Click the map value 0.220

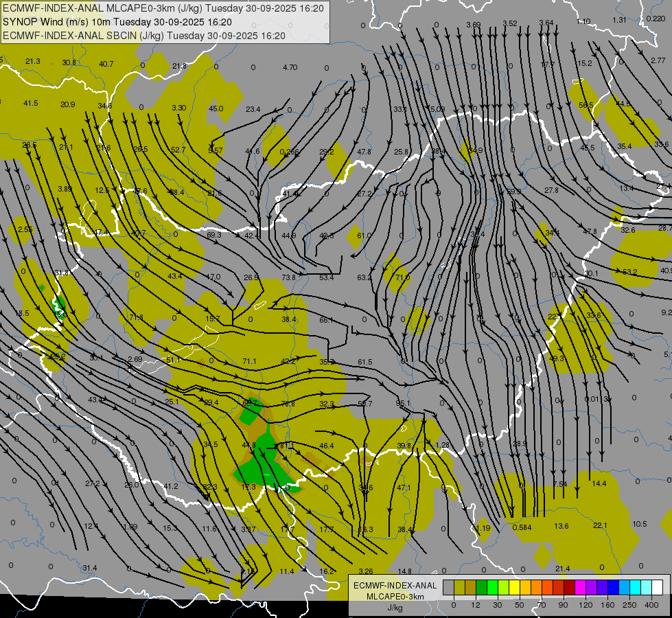pos(656,19)
